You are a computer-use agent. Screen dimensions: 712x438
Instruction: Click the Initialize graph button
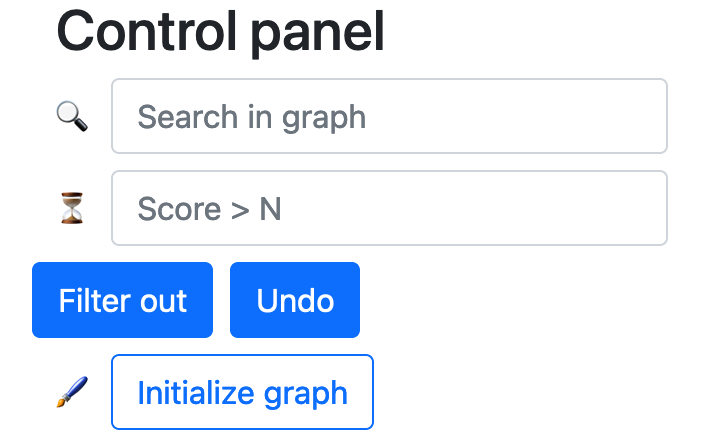tap(242, 392)
